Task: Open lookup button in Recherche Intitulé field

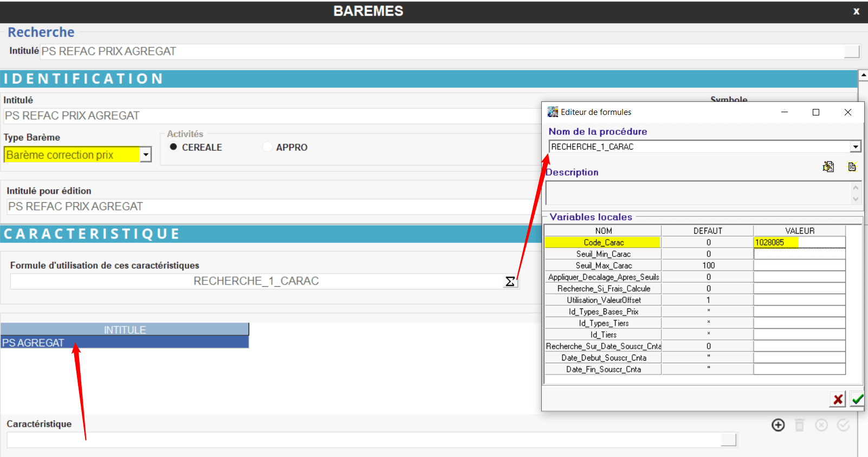Action: click(x=851, y=52)
